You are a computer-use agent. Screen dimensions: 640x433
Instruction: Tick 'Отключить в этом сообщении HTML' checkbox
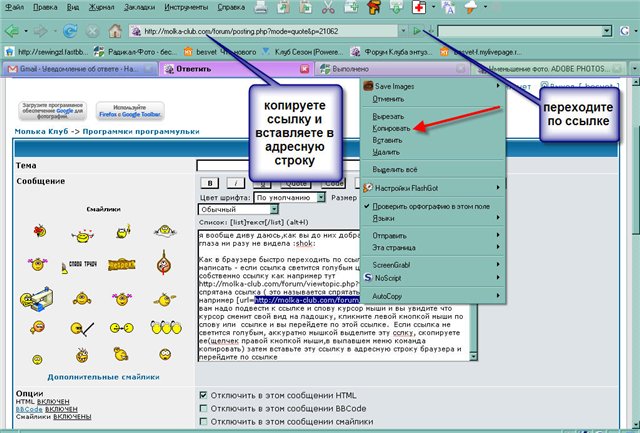point(203,395)
